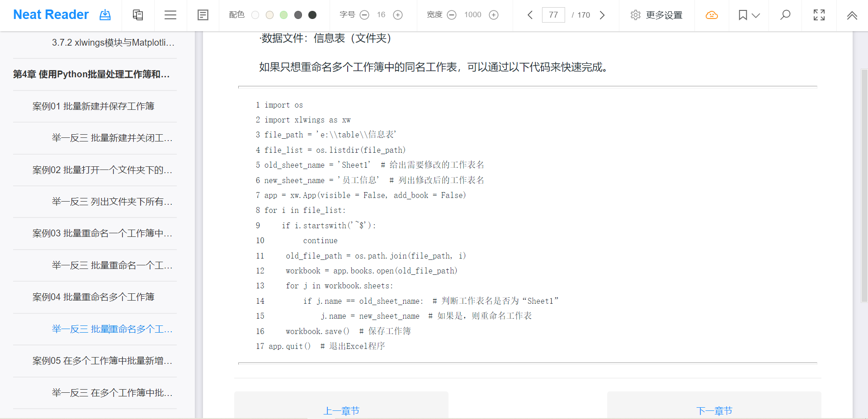Viewport: 868px width, 419px height.
Task: Decrease font size with minus button
Action: pyautogui.click(x=364, y=15)
